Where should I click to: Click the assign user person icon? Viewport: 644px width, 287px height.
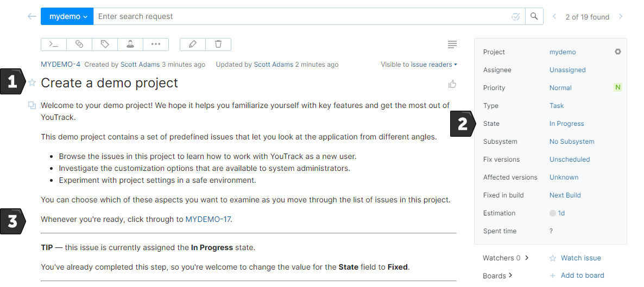coord(130,44)
